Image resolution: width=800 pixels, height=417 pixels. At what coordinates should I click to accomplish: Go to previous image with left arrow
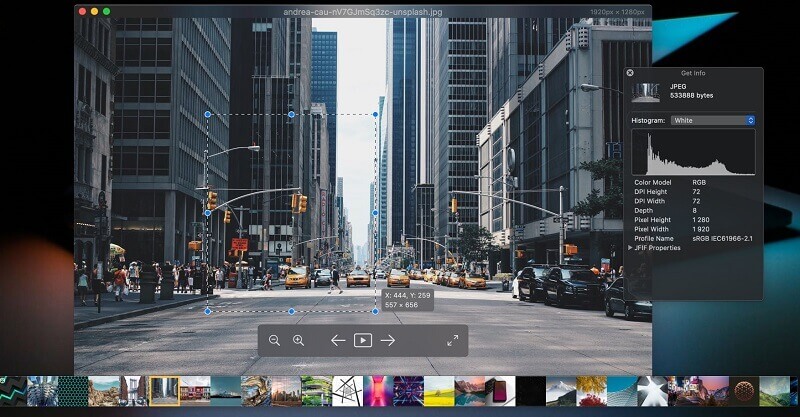coord(337,341)
